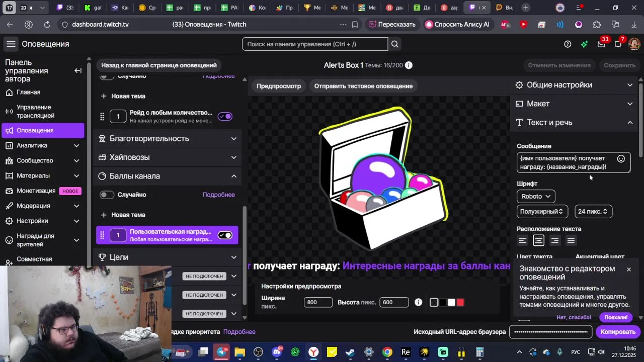This screenshot has width=644, height=362.
Task: Open the user profile avatar menu
Action: click(634, 44)
